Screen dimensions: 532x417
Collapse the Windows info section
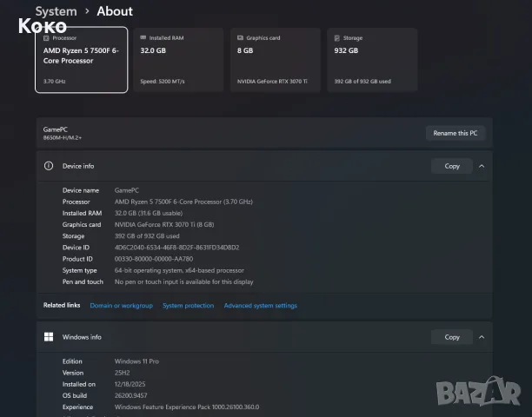tap(482, 337)
